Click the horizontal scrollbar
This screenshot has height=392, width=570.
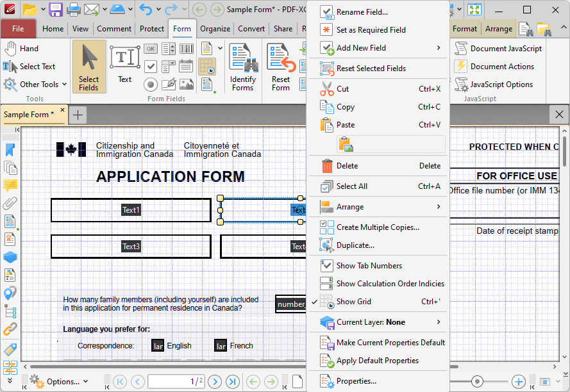point(244,367)
